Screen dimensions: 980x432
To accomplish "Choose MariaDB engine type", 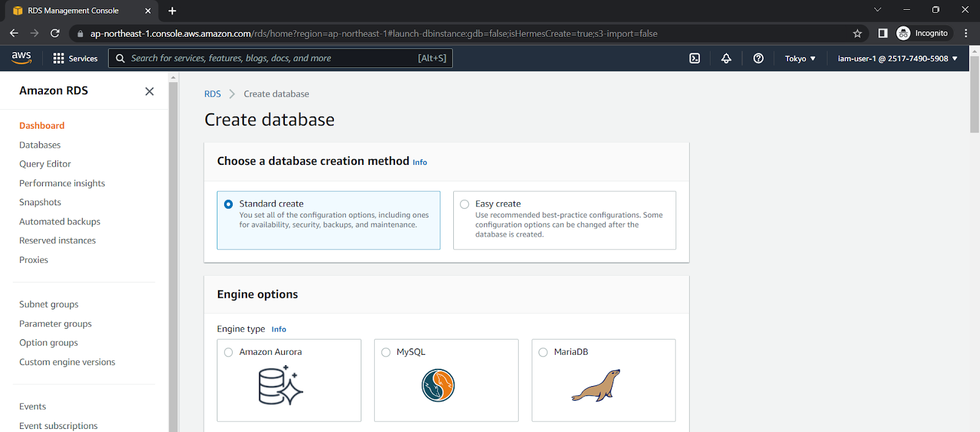I will point(604,380).
